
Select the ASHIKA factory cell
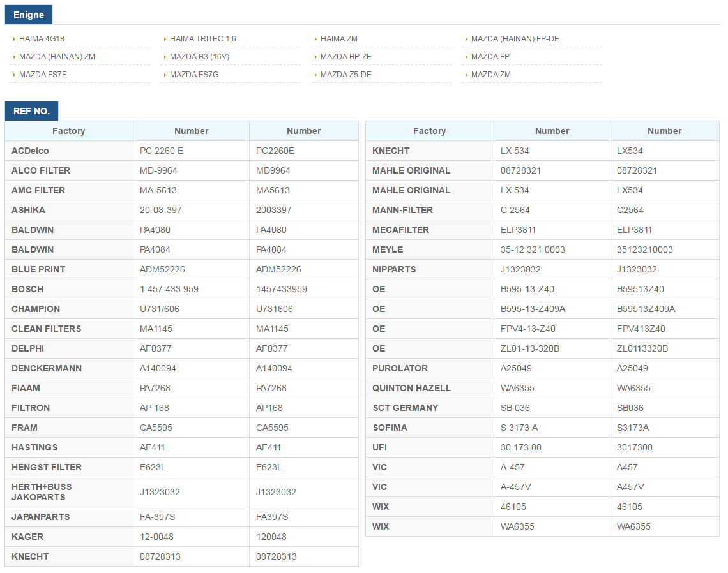69,210
